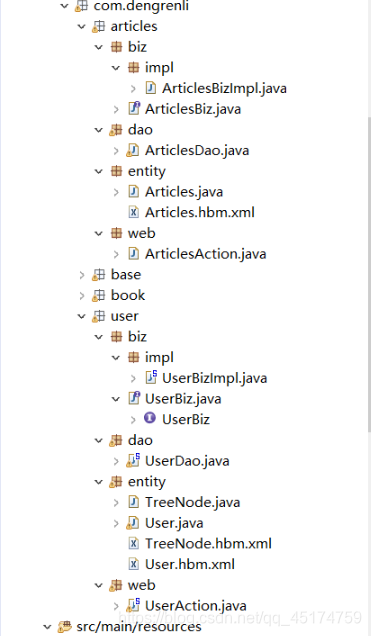371x636 pixels.
Task: Click the ArticlesAction.java file icon
Action: tap(133, 254)
